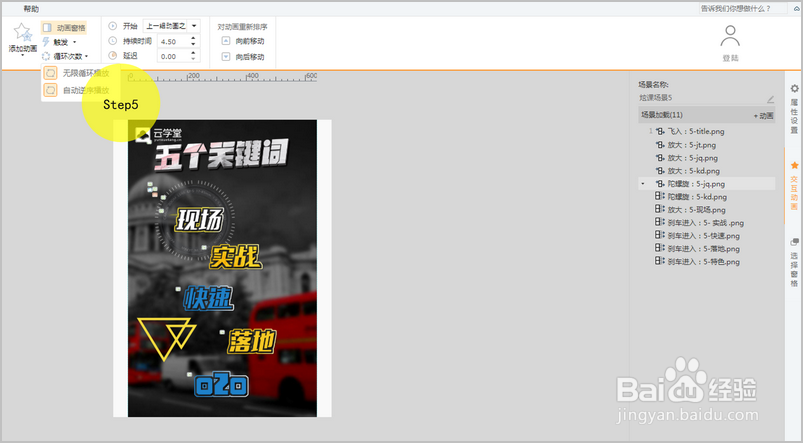Click the icon before 刹车进入：5-特色.png
This screenshot has height=443, width=803.
[660, 261]
